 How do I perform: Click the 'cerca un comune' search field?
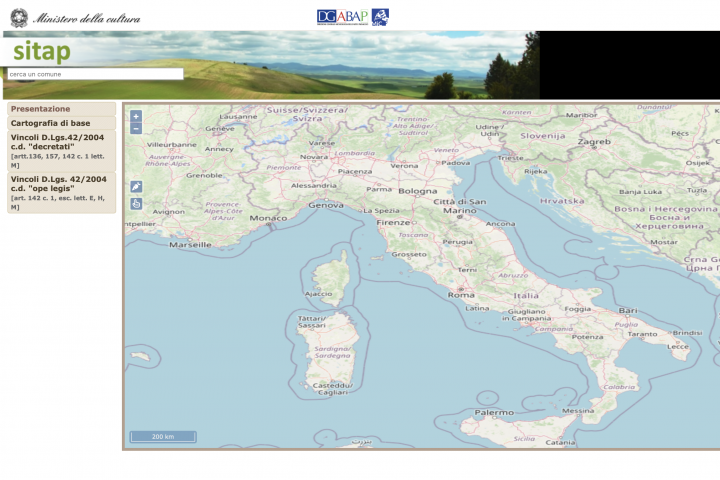point(94,74)
